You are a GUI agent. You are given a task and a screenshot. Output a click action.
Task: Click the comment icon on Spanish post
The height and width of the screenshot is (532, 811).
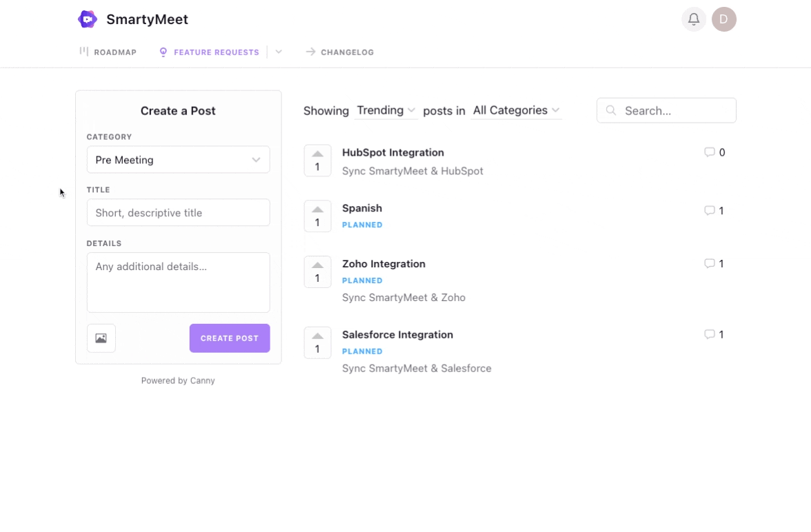click(x=709, y=210)
